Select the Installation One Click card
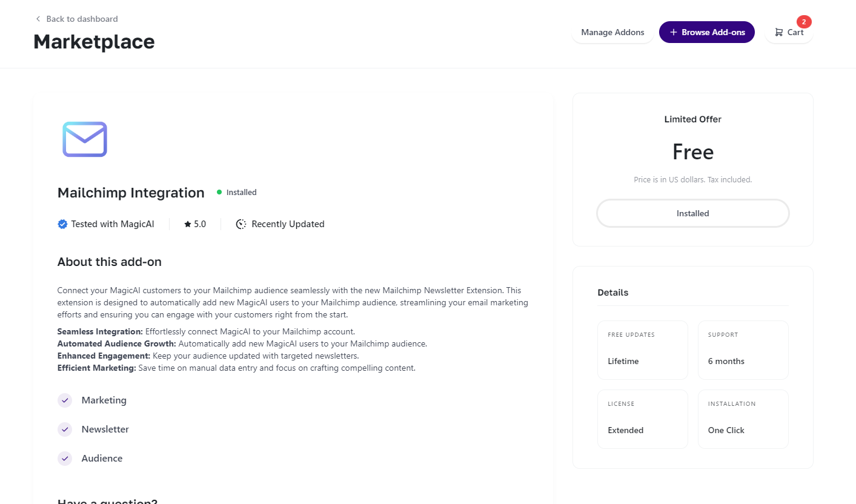 click(743, 419)
